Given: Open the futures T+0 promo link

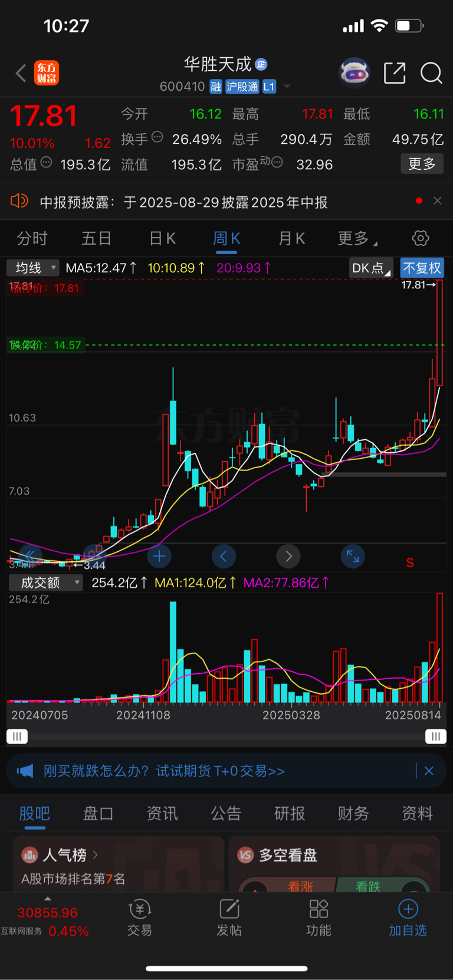Looking at the screenshot, I should tap(164, 771).
